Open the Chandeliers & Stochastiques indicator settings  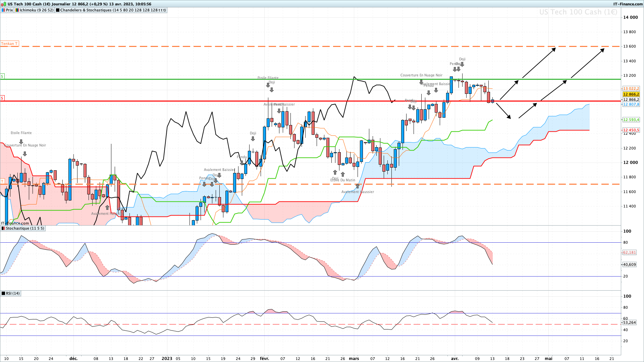(x=113, y=10)
